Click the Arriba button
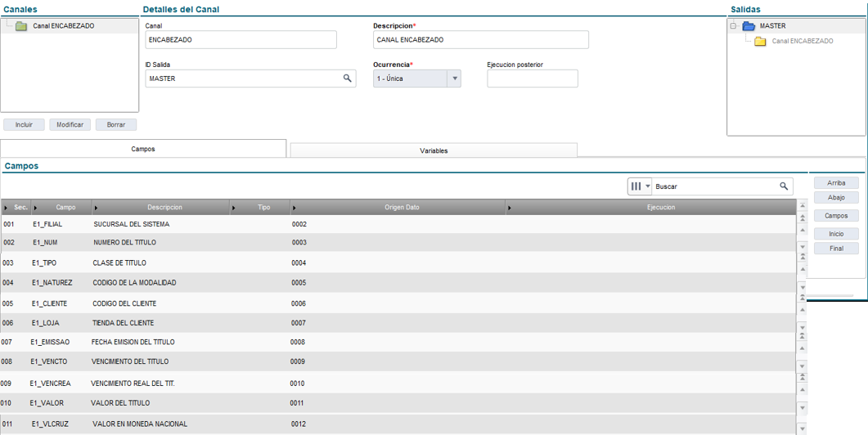 tap(836, 182)
